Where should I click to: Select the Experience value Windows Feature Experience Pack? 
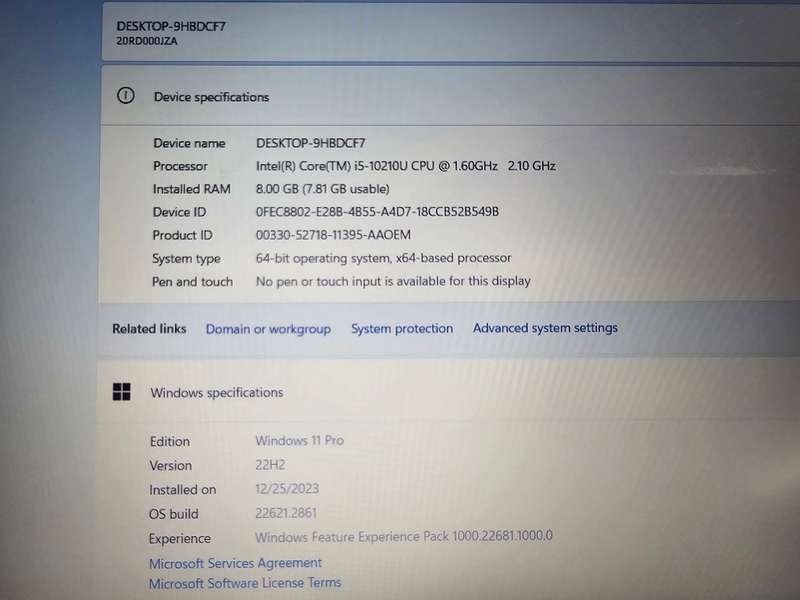pos(404,536)
